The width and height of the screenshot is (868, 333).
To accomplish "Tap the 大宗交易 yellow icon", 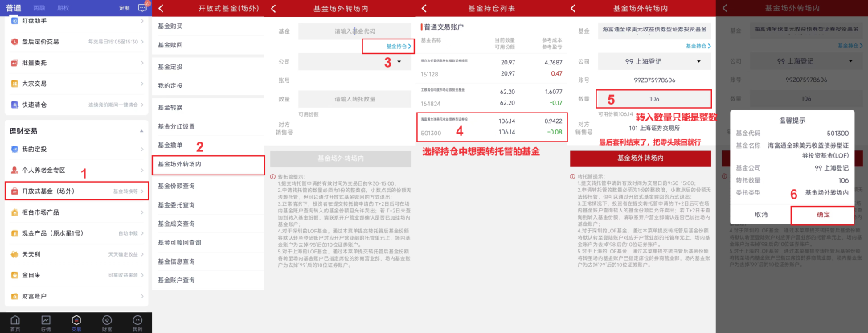I will click(14, 84).
